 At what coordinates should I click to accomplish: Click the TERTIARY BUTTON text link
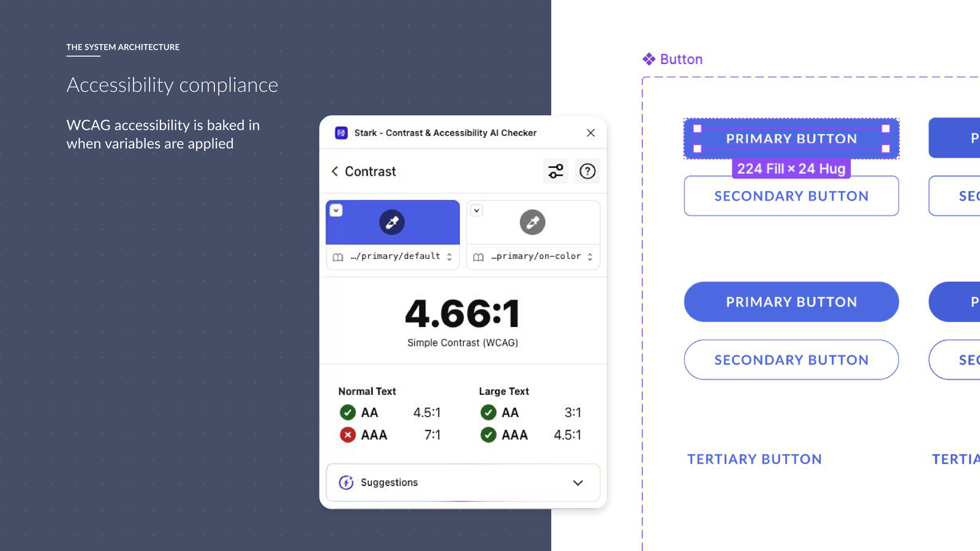pos(755,459)
